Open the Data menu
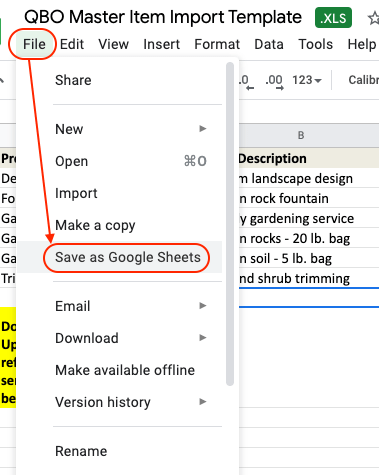The height and width of the screenshot is (475, 379). coord(269,44)
